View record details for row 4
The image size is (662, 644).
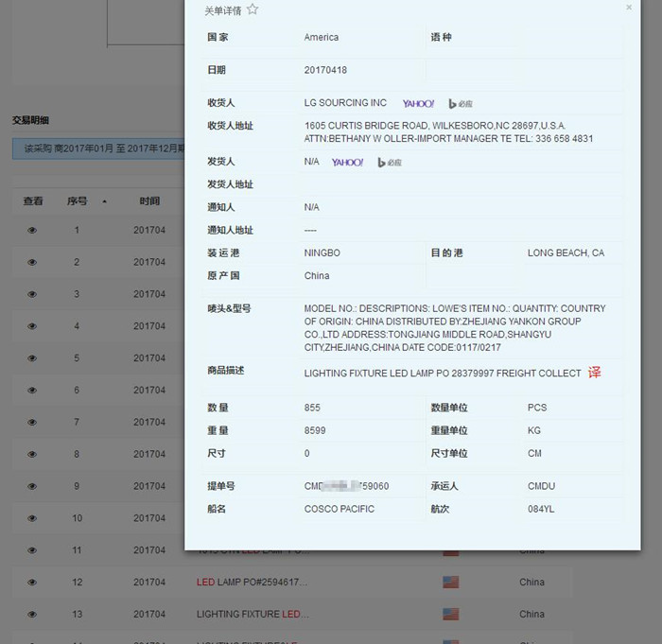pyautogui.click(x=32, y=326)
